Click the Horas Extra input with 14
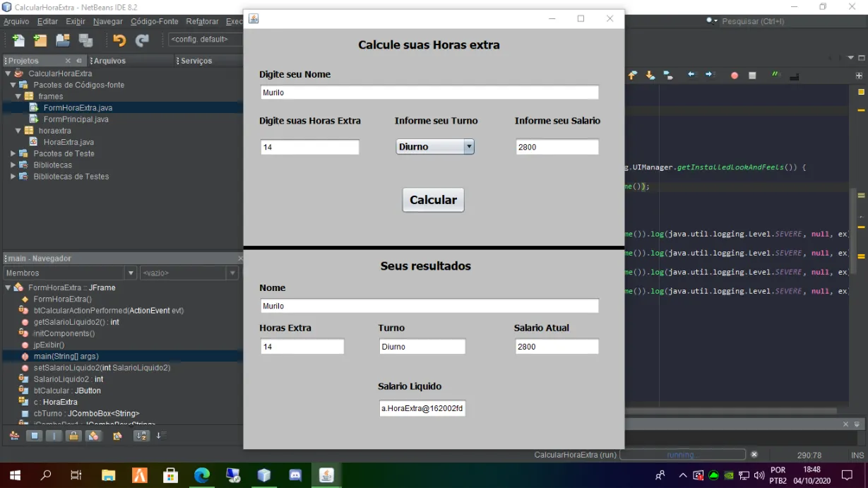The width and height of the screenshot is (868, 488). coord(309,147)
